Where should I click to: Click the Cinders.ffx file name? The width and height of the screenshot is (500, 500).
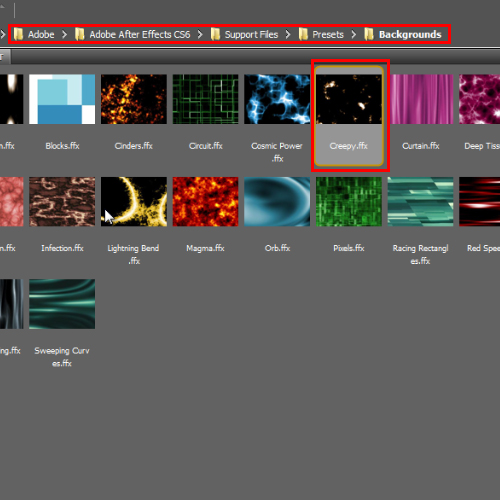coord(134,146)
